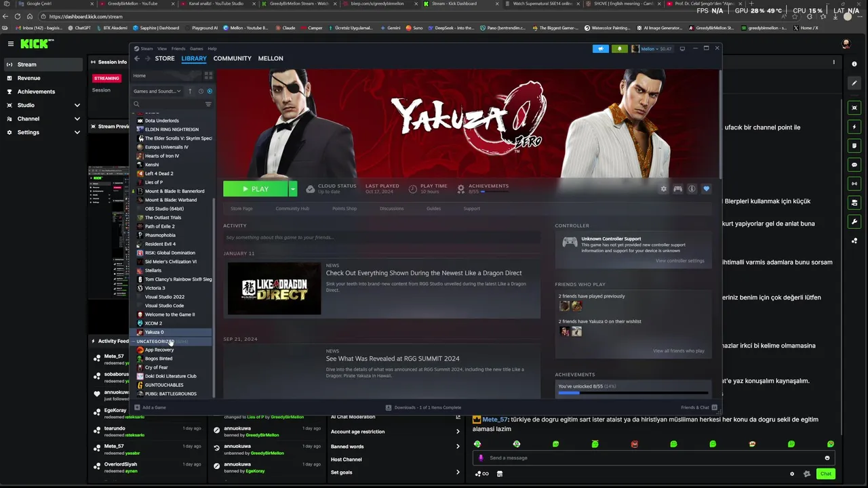Viewport: 868px width, 488px height.
Task: Select Hearts of Iron IV in library
Action: (162, 156)
